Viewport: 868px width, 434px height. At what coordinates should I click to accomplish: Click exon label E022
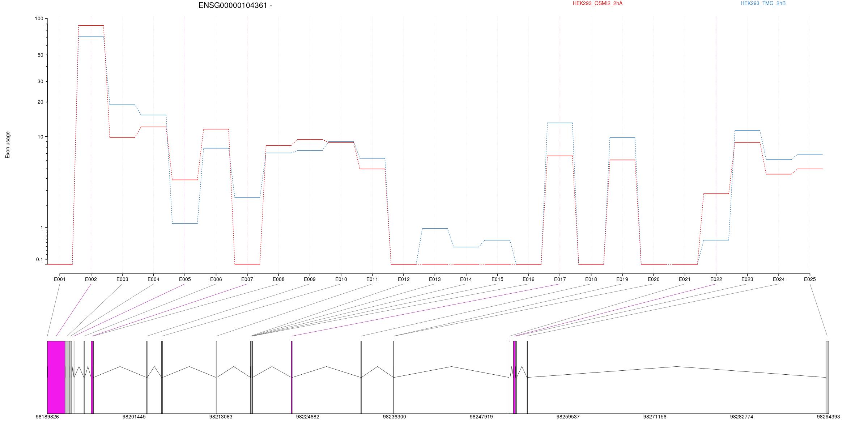(x=716, y=279)
